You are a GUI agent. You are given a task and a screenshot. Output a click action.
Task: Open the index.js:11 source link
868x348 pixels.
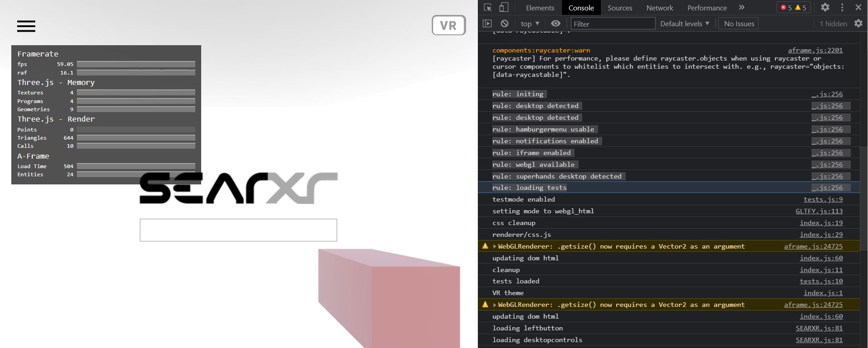click(821, 270)
